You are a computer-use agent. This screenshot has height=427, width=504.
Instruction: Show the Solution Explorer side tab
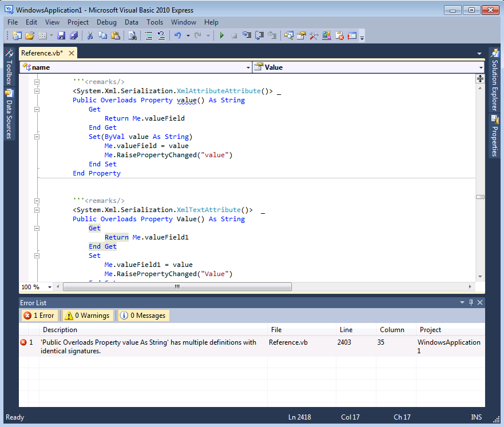(x=494, y=80)
